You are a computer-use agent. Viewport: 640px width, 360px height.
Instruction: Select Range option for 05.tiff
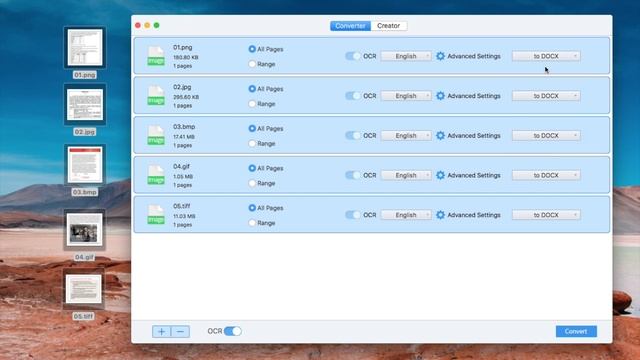pos(252,222)
